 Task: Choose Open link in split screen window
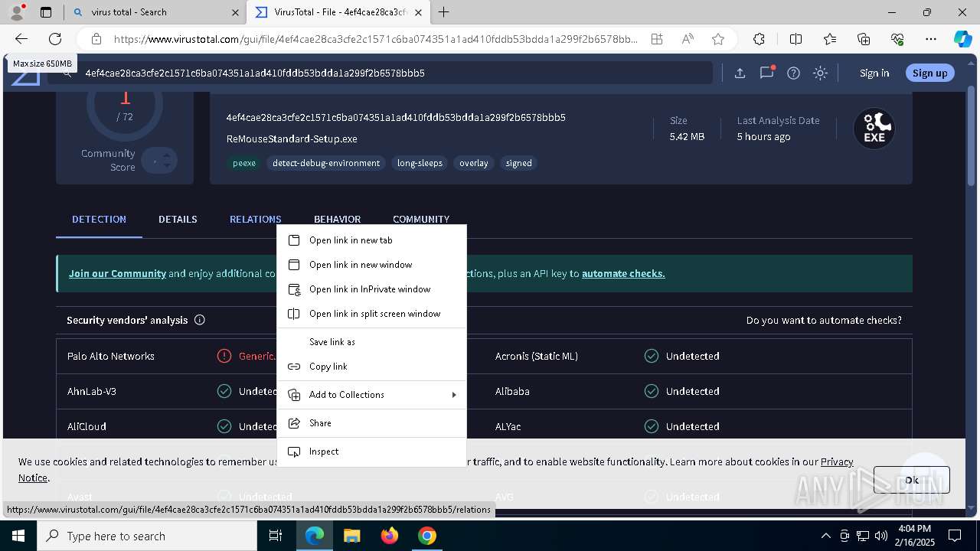click(x=371, y=314)
